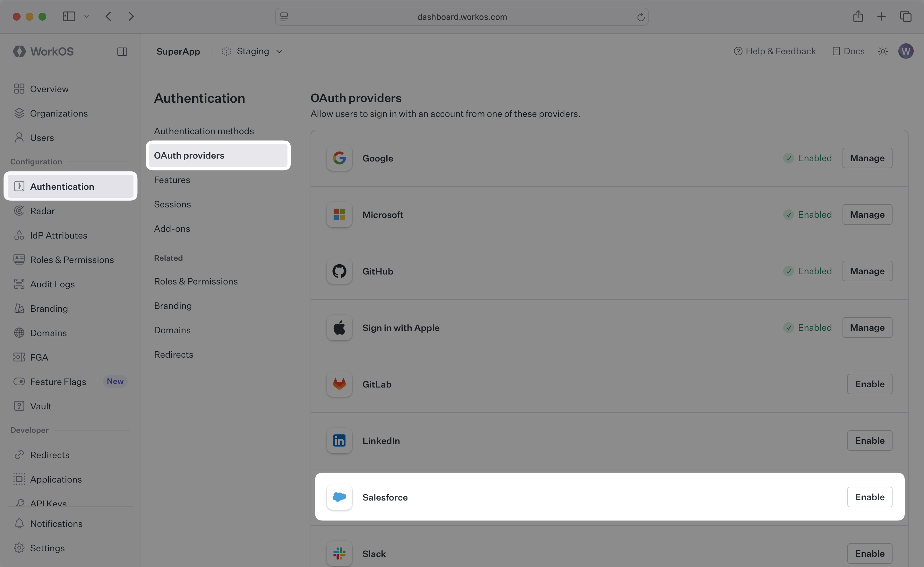
Task: Open the Sessions settings page
Action: pyautogui.click(x=172, y=204)
